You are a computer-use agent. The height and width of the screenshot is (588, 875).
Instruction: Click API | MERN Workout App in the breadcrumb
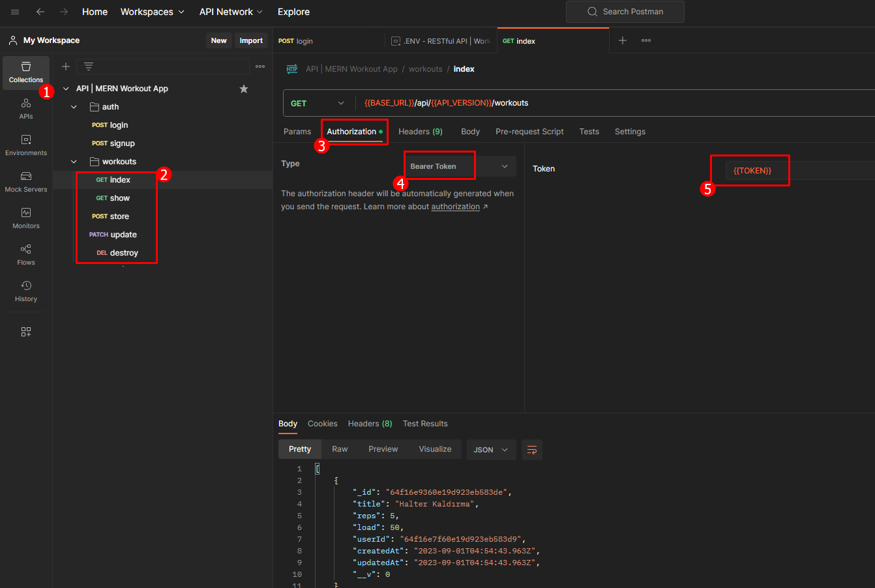[x=351, y=69]
